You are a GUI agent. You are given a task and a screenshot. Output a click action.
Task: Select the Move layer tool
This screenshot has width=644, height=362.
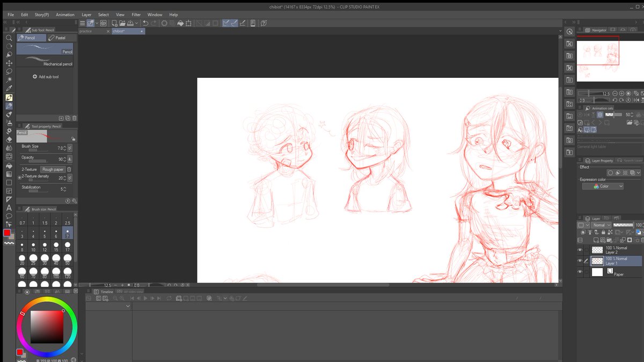[x=9, y=63]
